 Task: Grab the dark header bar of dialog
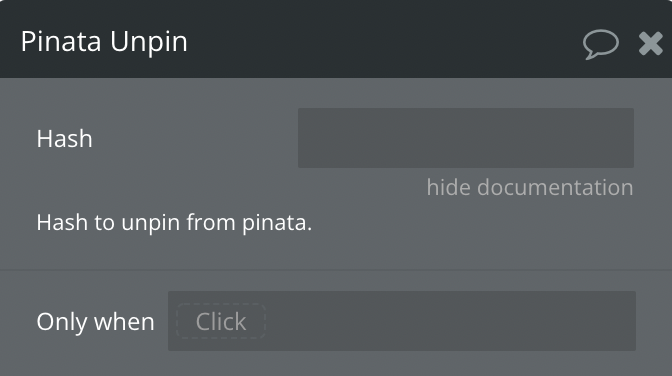(336, 39)
